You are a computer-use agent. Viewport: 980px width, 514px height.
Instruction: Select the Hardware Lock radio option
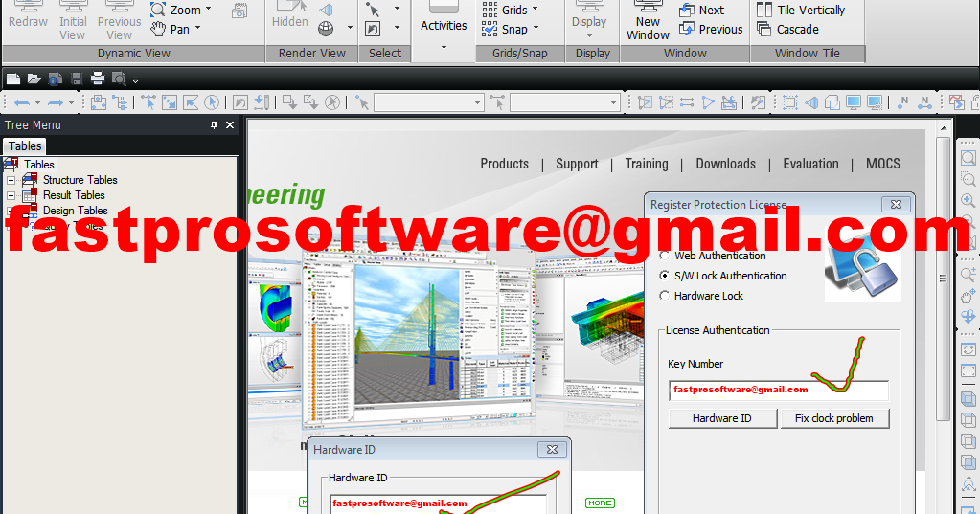665,296
